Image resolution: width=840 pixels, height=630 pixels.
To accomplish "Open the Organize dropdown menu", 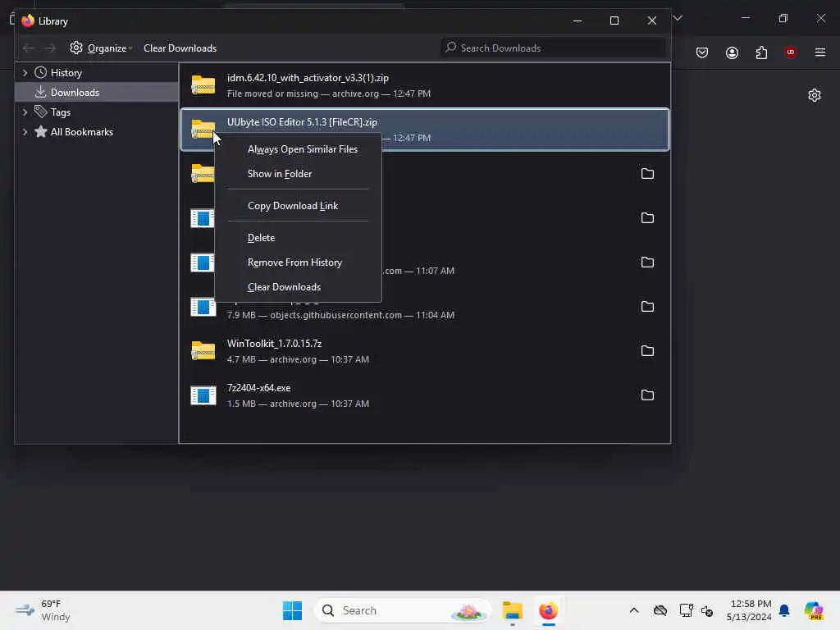I will 101,48.
